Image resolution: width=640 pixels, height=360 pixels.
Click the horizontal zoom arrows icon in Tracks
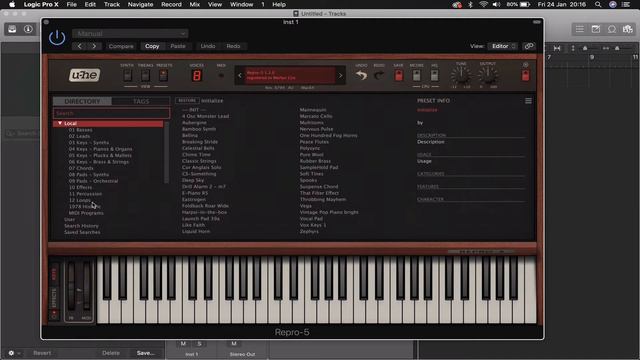[x=606, y=48]
